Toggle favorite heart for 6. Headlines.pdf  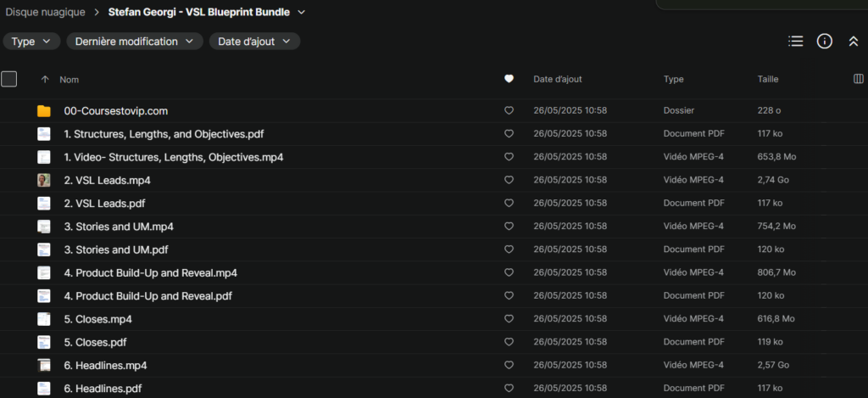coord(509,389)
